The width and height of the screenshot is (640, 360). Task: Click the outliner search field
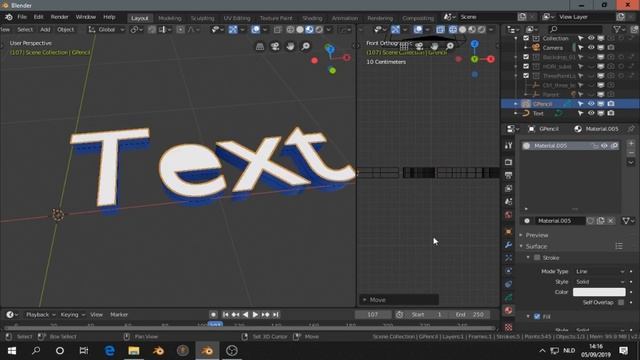[x=576, y=29]
